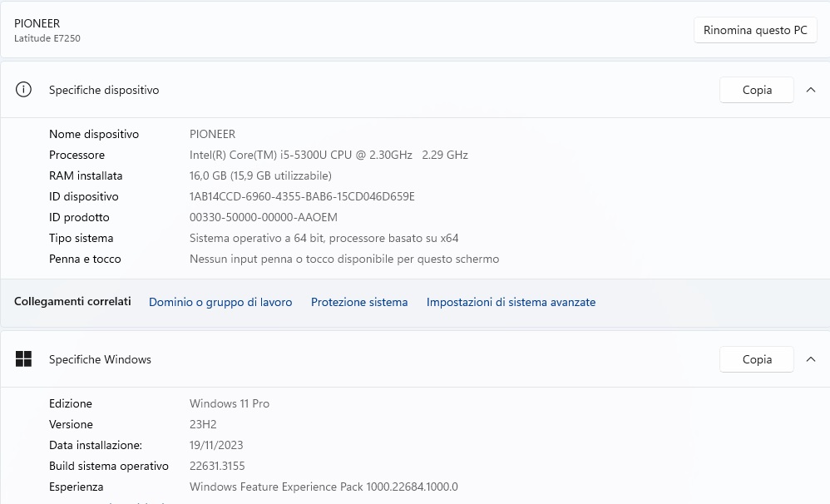Viewport: 830px width, 504px height.
Task: Select the Specifiche Windows header text
Action: tap(100, 359)
